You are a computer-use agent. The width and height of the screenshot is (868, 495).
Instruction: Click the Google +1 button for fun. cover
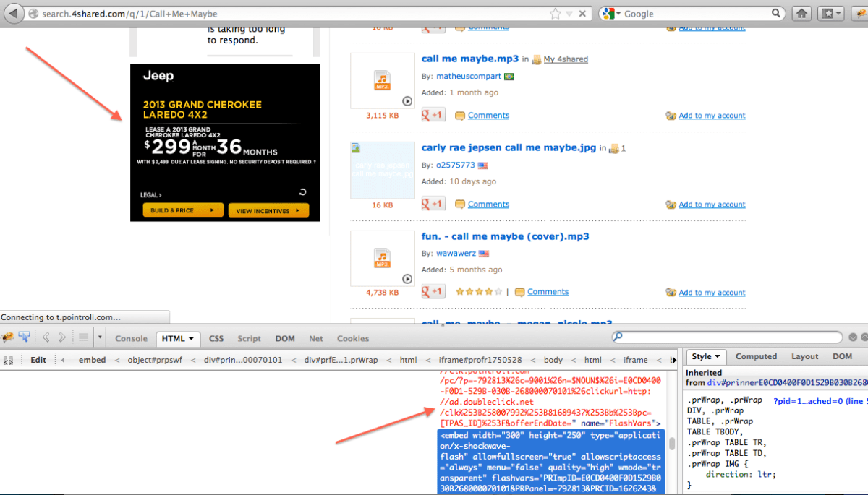(433, 292)
